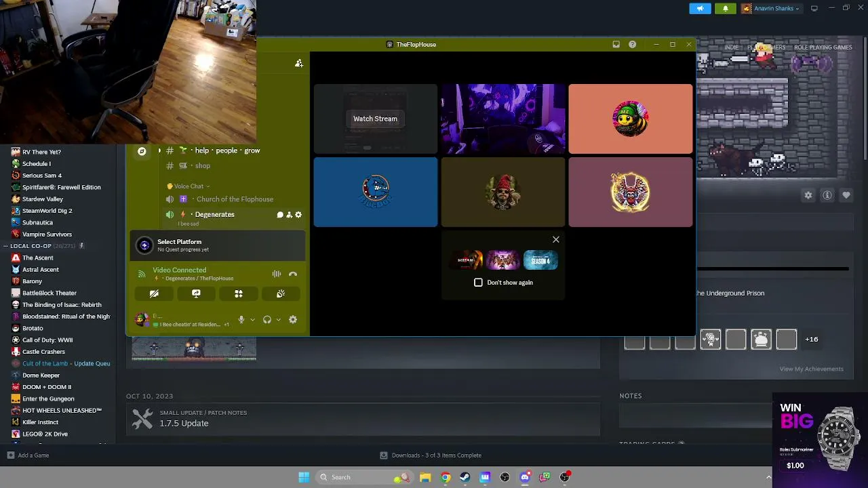
Task: Open Discord user settings gear
Action: pos(293,320)
